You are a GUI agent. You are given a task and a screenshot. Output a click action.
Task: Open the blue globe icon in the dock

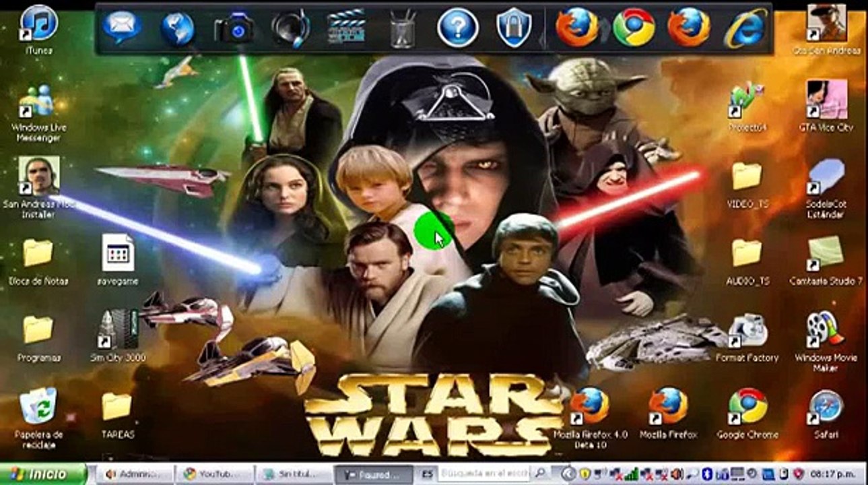178,28
